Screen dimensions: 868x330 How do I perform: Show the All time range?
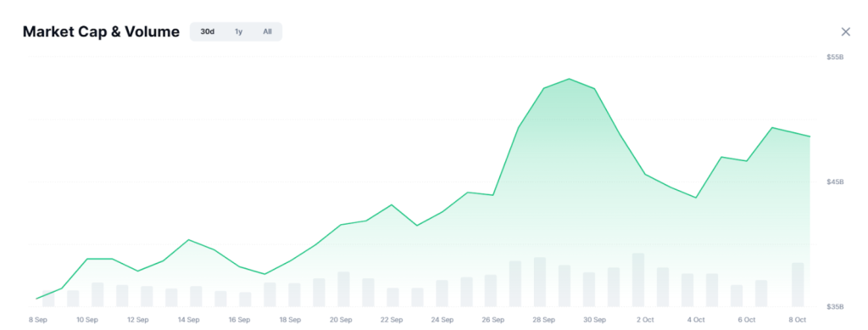click(267, 32)
